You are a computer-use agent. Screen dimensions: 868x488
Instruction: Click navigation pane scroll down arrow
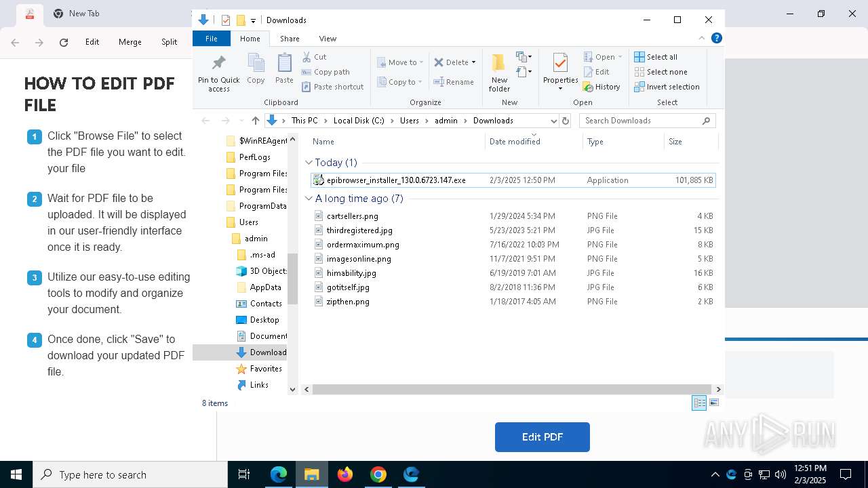293,389
